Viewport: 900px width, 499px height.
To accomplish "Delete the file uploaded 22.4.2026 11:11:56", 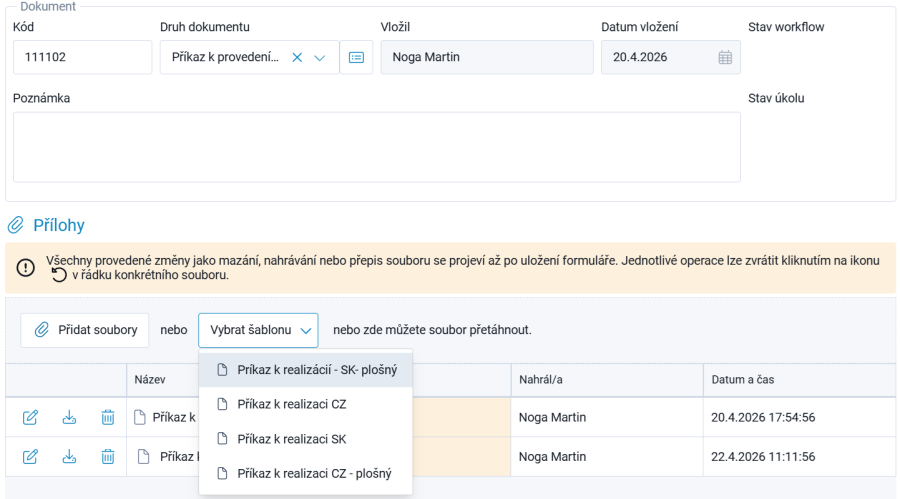I will point(108,457).
